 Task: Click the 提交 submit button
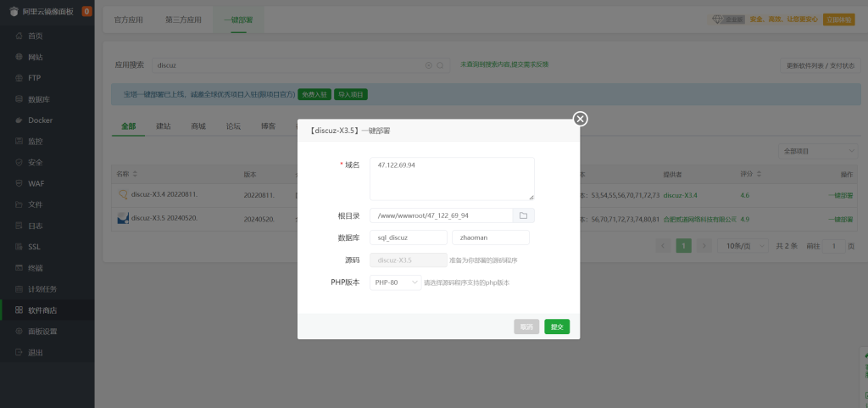pyautogui.click(x=557, y=327)
